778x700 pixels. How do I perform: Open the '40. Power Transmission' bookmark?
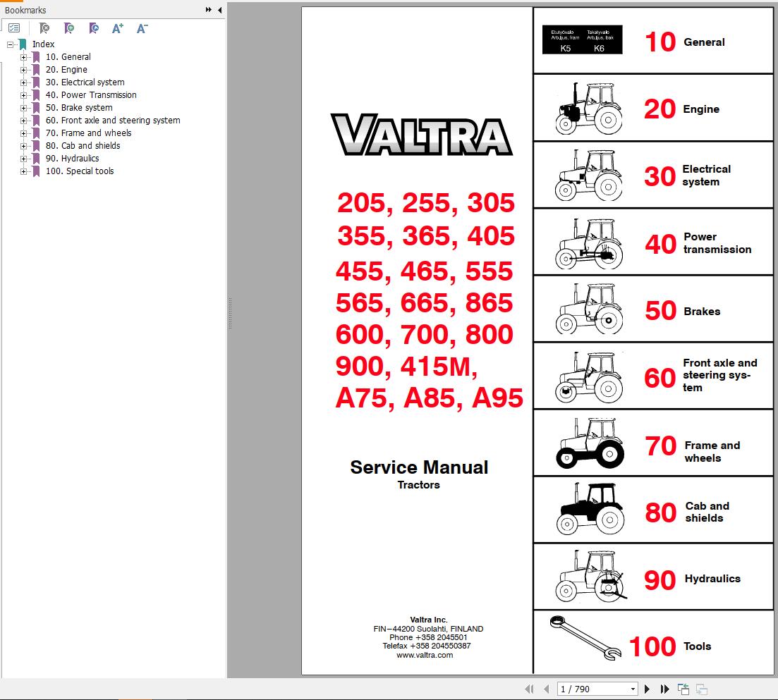coord(91,95)
